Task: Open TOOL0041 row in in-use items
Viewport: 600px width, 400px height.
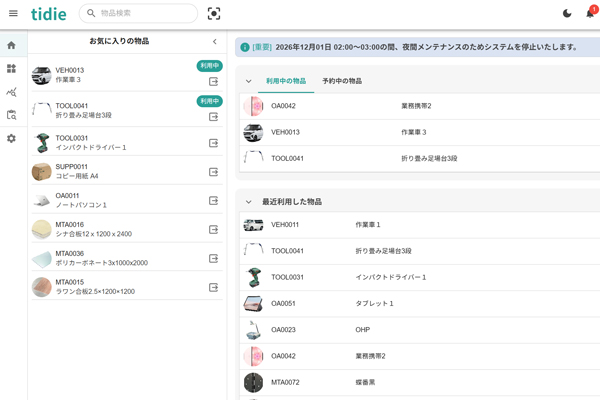Action: 420,158
